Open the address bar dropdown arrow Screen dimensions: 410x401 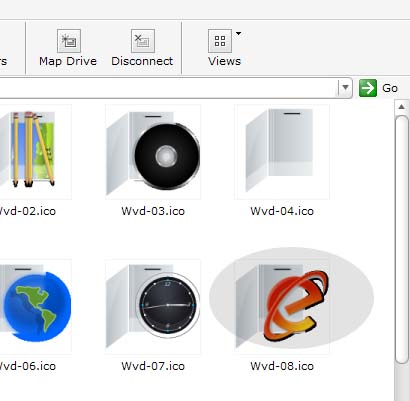point(345,88)
